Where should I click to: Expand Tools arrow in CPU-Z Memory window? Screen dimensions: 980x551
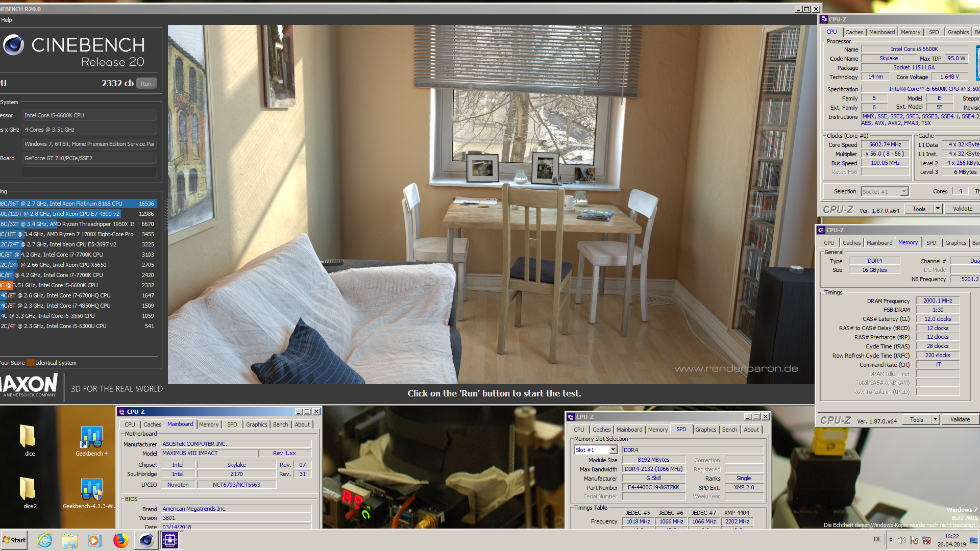(935, 419)
